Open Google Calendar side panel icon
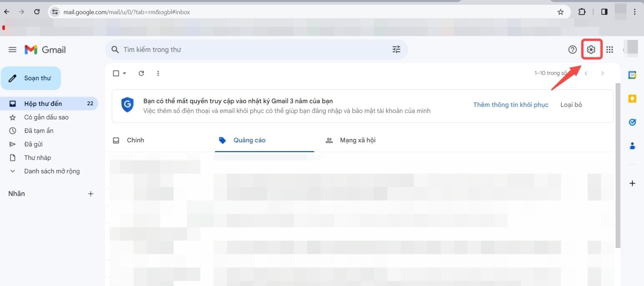The height and width of the screenshot is (286, 644). [x=632, y=75]
